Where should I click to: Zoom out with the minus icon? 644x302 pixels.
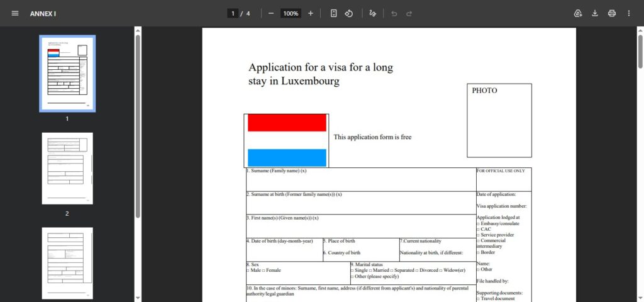click(x=271, y=13)
